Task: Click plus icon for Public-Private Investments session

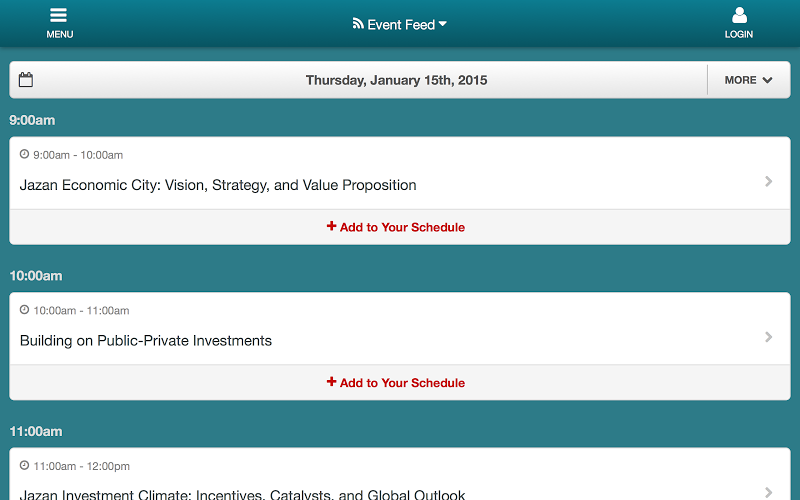Action: (x=332, y=382)
